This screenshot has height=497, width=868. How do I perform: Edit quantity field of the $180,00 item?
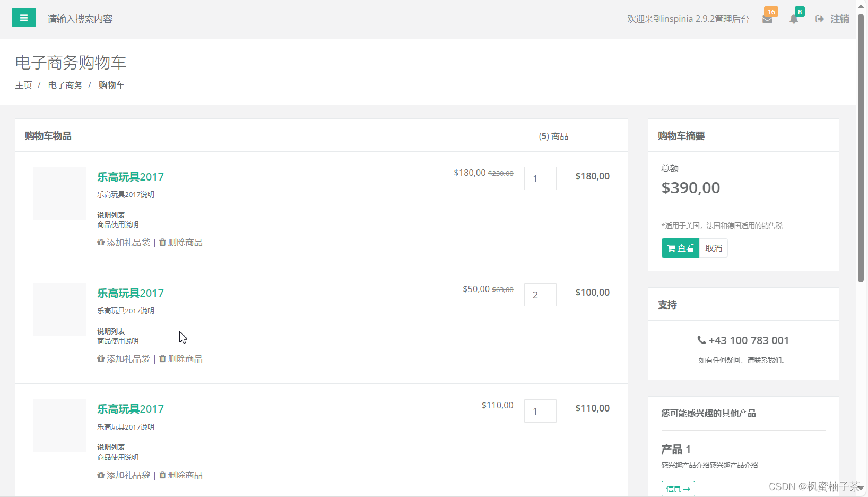click(x=540, y=178)
